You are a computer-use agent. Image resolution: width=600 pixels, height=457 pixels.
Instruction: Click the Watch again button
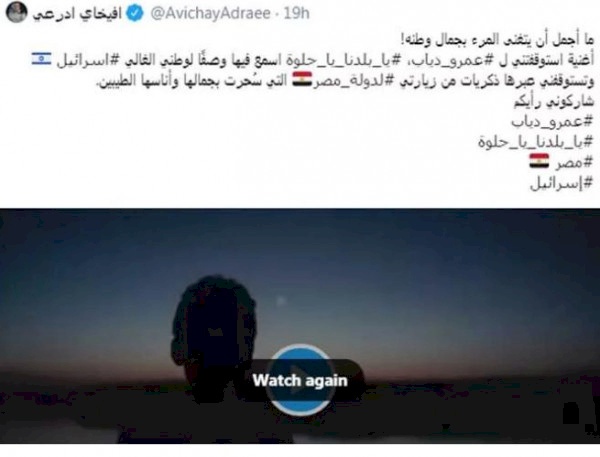click(x=300, y=380)
